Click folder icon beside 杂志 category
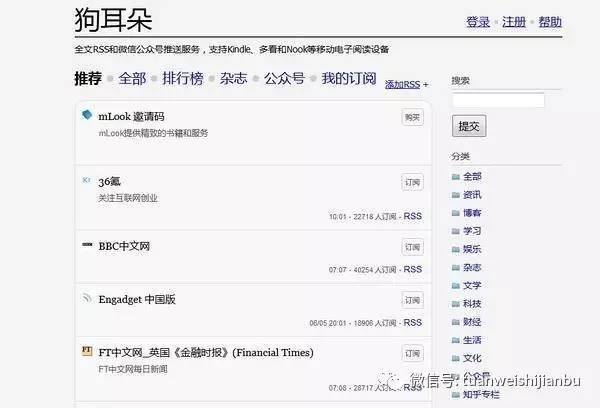Image resolution: width=600 pixels, height=408 pixels. [455, 268]
